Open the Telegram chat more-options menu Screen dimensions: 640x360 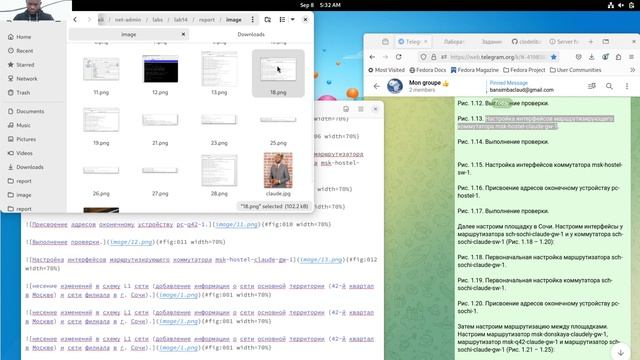pyautogui.click(x=627, y=86)
